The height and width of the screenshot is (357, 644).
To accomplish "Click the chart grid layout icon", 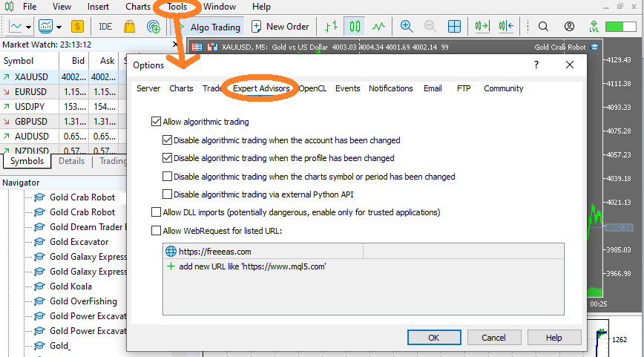I will point(454,27).
